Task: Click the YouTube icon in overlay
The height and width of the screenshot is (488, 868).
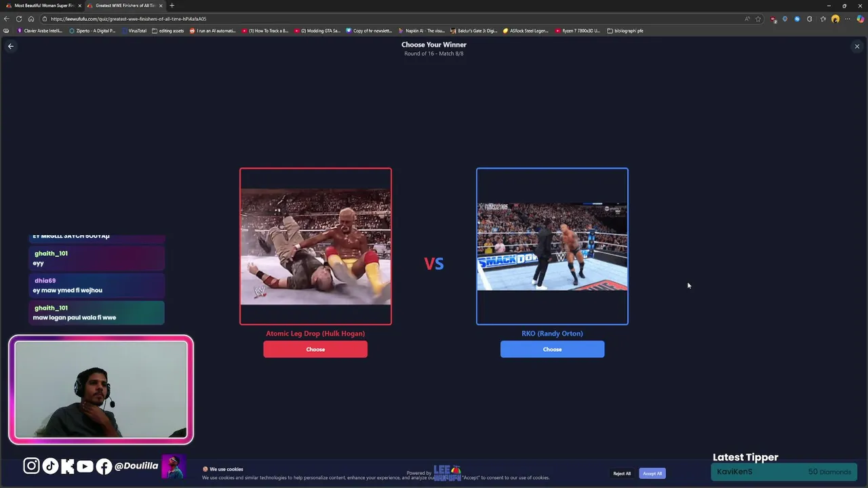Action: [x=85, y=466]
